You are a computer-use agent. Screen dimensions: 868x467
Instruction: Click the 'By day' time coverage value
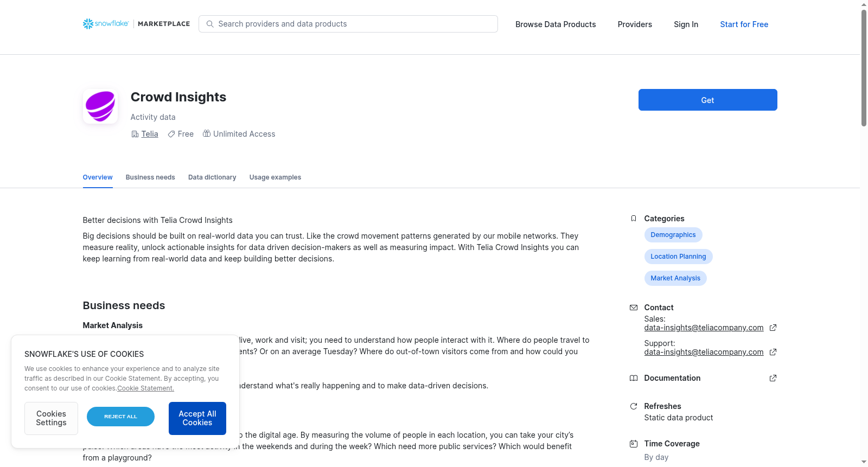(x=656, y=457)
